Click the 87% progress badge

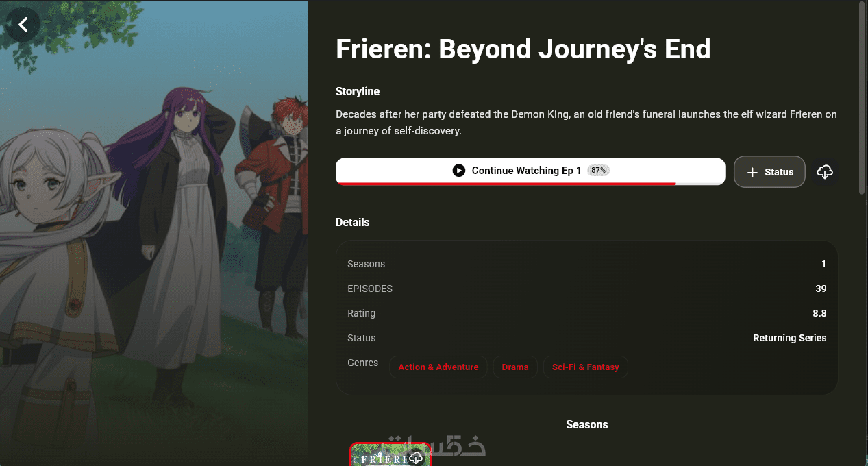[598, 170]
